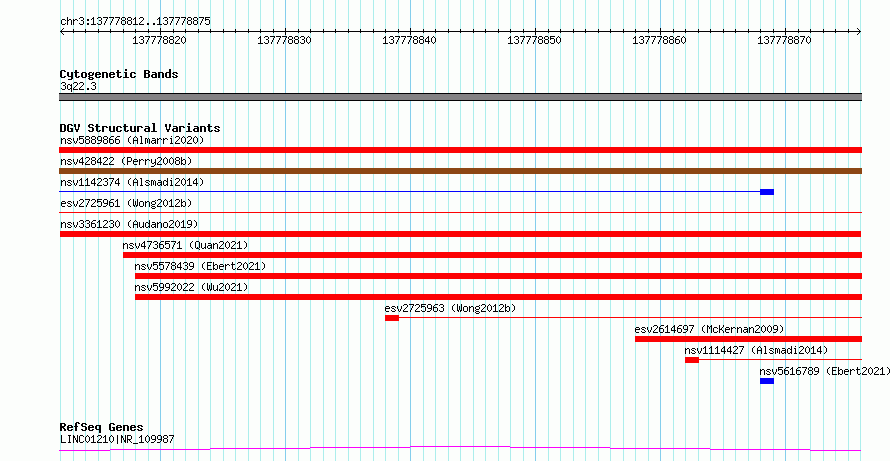Click ruler position 137778860
Screen dimensions: 890x461
tap(660, 40)
